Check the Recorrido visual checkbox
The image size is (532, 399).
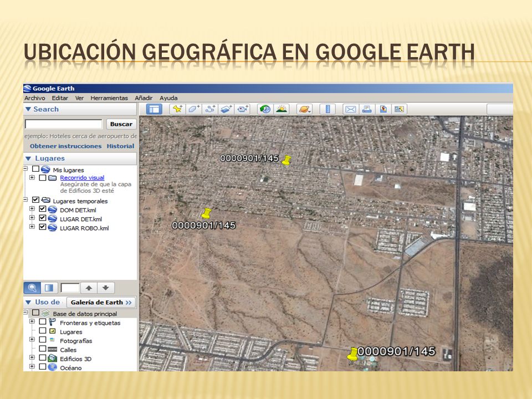pos(43,177)
